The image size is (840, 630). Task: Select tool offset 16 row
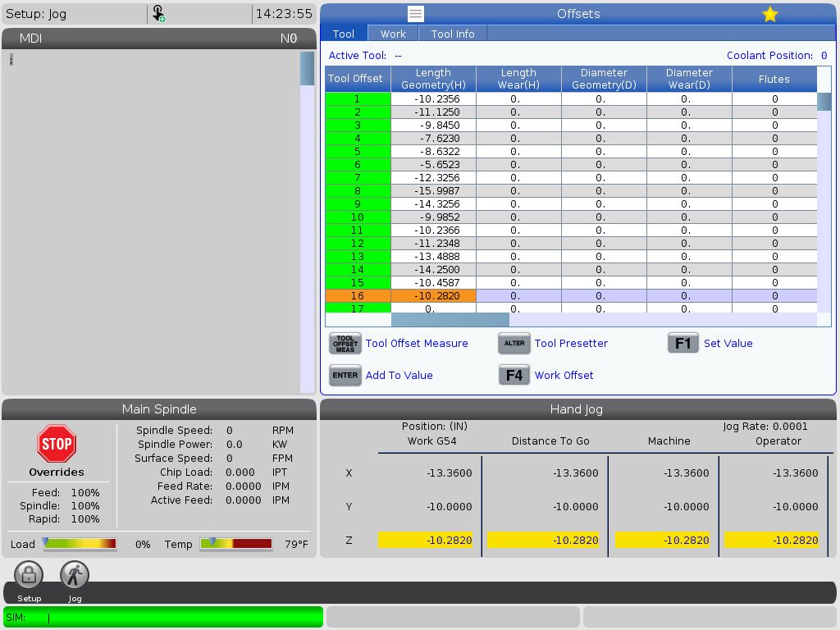point(358,295)
